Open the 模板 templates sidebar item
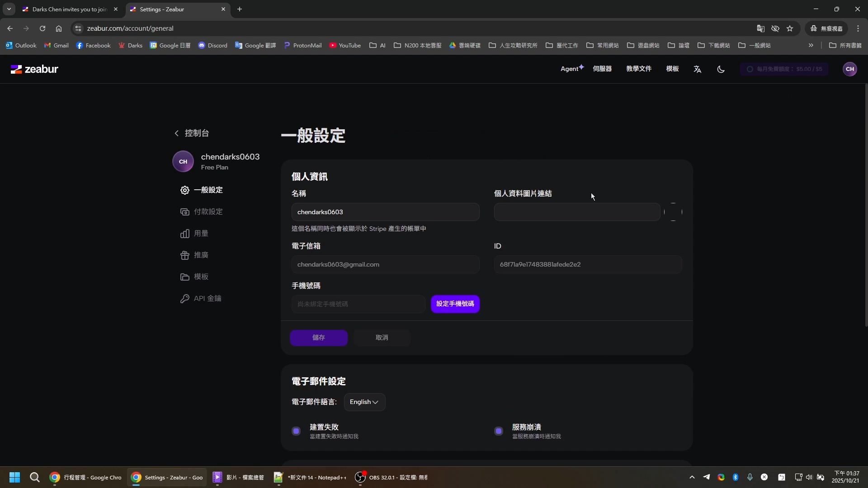The image size is (868, 488). 201,277
